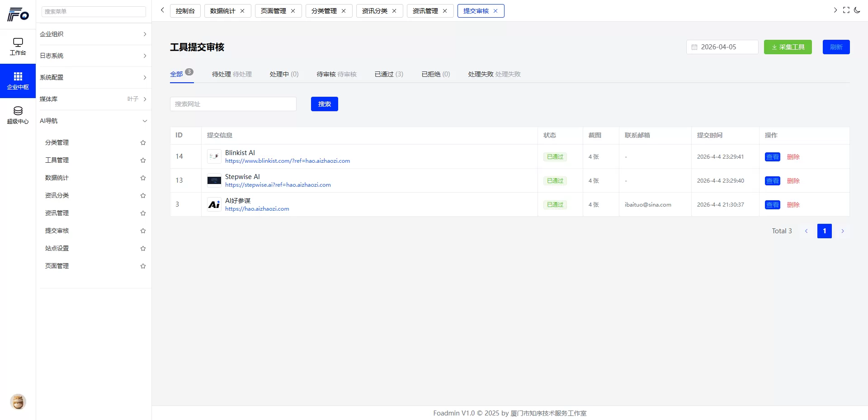Click the Foadmin logo top left
Screen dimensions: 868x420
point(17,14)
